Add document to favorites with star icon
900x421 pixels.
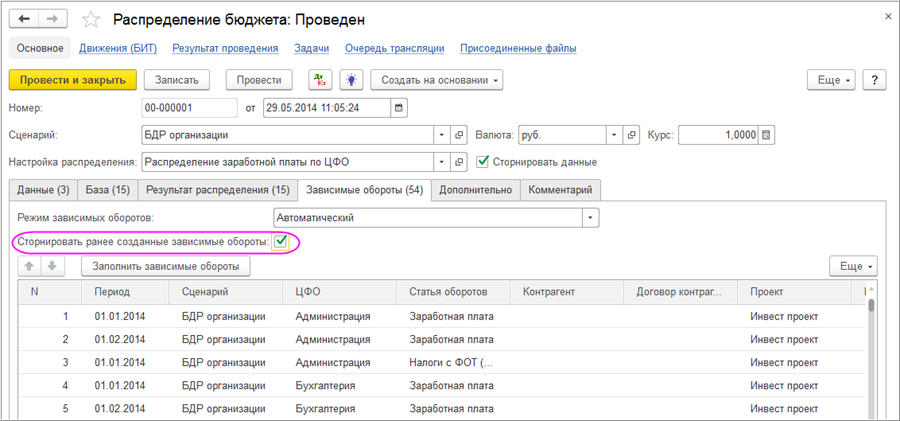coord(91,20)
